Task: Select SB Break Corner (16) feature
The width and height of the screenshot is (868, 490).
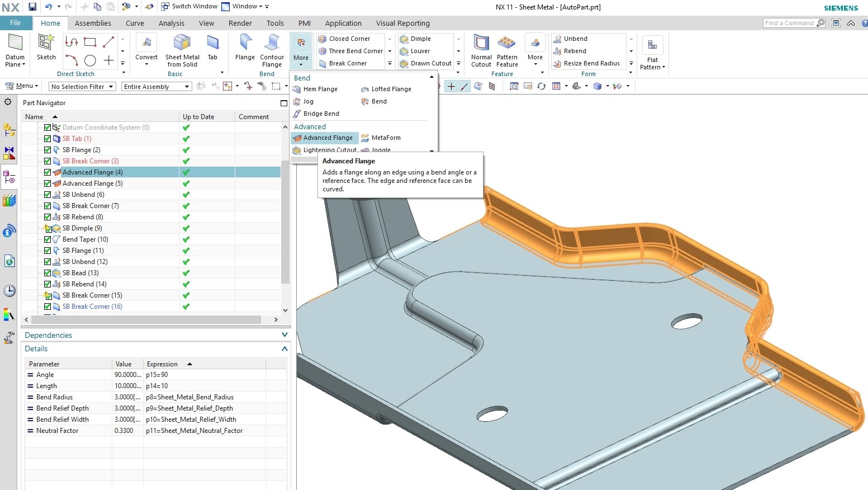Action: click(92, 307)
